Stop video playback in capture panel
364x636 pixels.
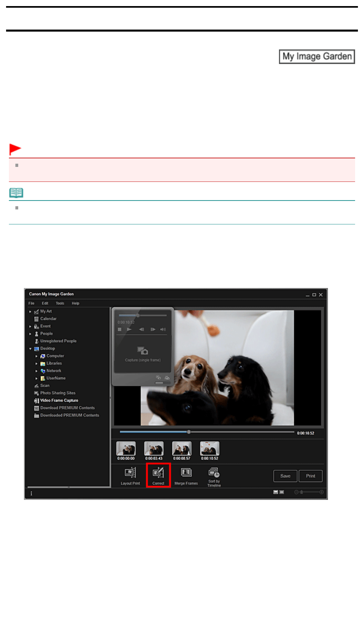pyautogui.click(x=119, y=329)
